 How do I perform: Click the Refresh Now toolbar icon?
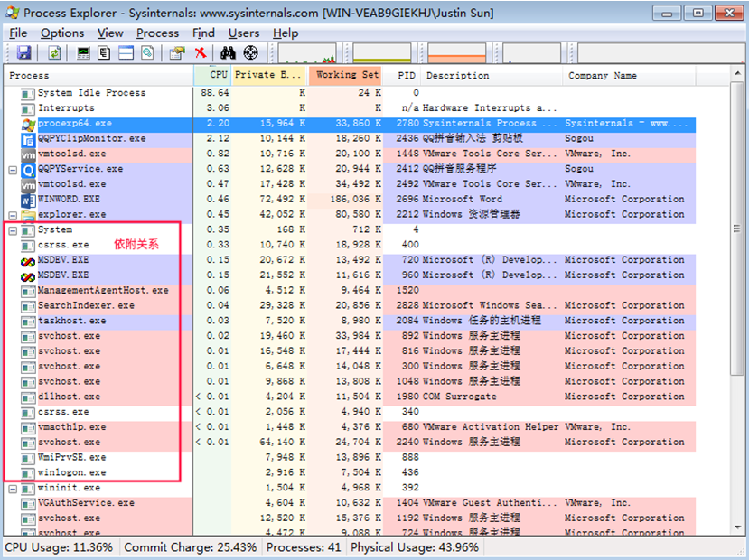[55, 52]
